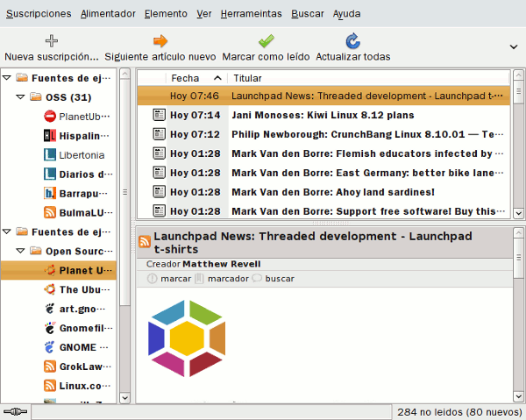Open the Herramientas menu
Viewport: 526px width, 420px height.
[251, 14]
